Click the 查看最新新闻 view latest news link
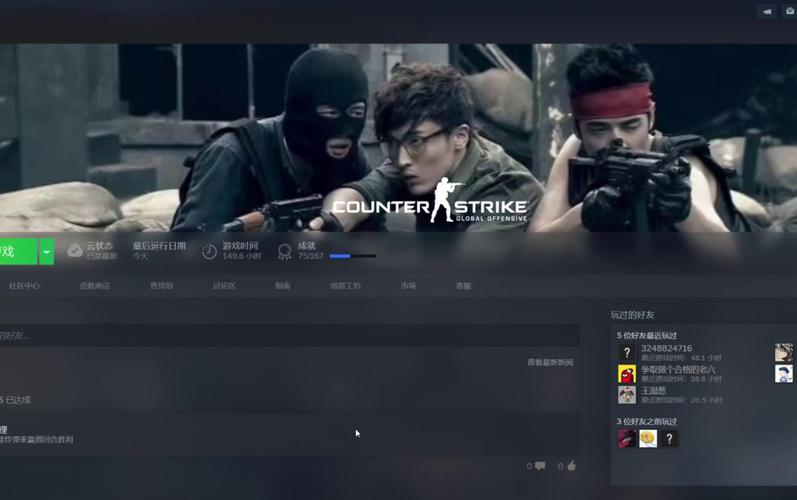The width and height of the screenshot is (797, 500). click(550, 362)
